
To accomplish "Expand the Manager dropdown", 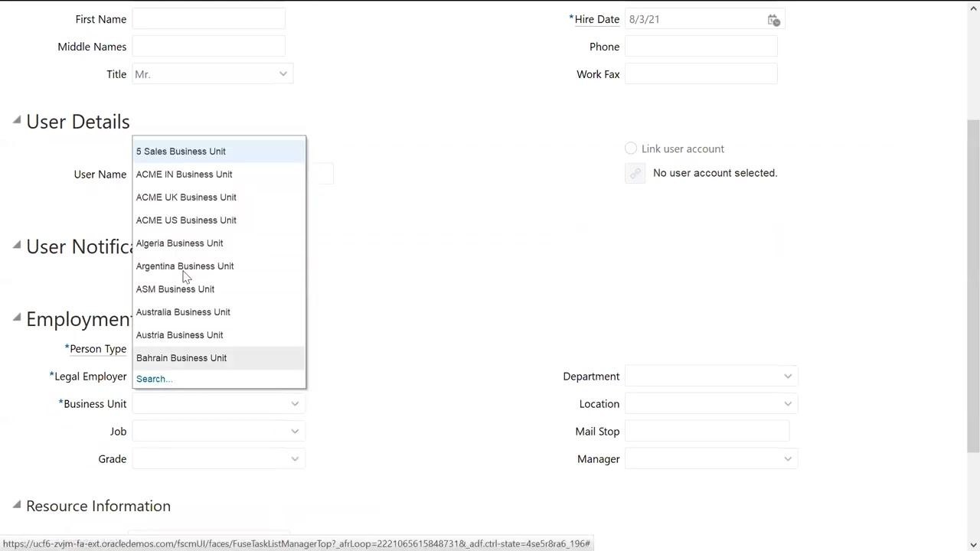I will 788,459.
